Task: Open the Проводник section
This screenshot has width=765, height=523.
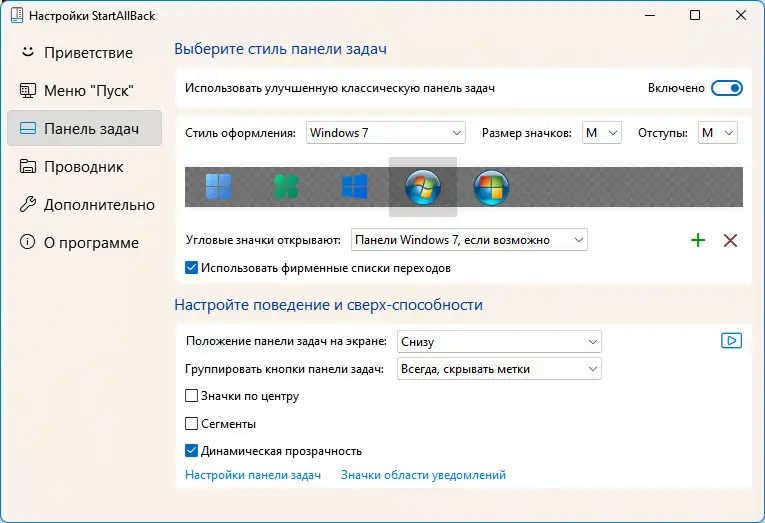Action: [x=84, y=166]
